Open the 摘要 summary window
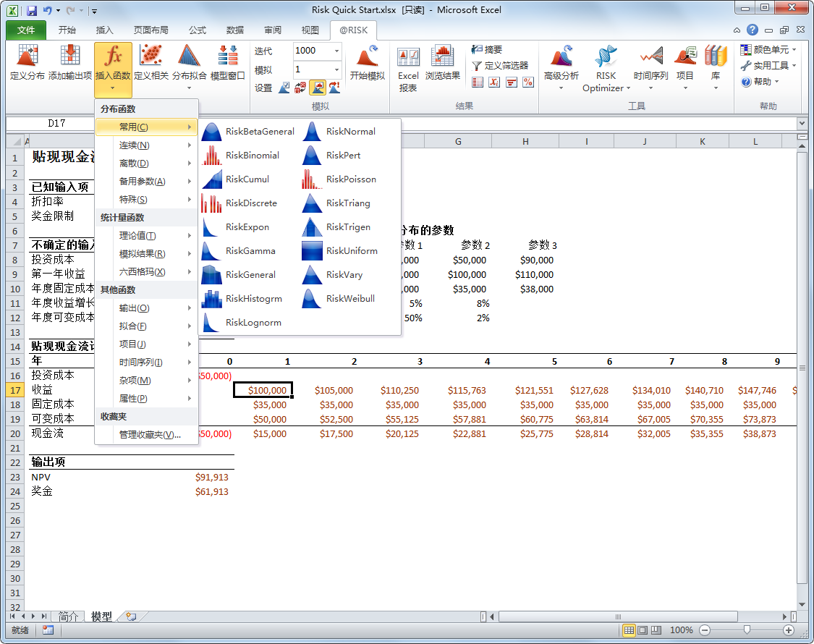Screen dimensions: 814x644 (x=486, y=49)
